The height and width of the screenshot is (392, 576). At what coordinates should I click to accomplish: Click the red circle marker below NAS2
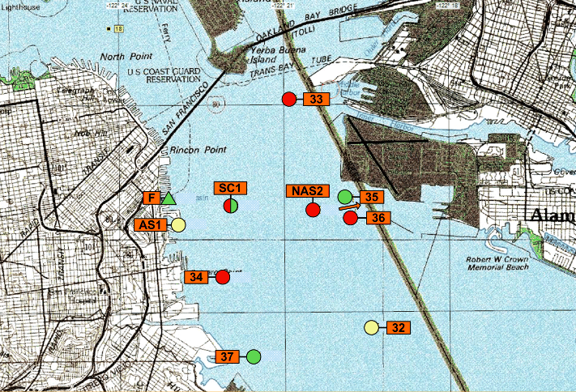click(313, 210)
